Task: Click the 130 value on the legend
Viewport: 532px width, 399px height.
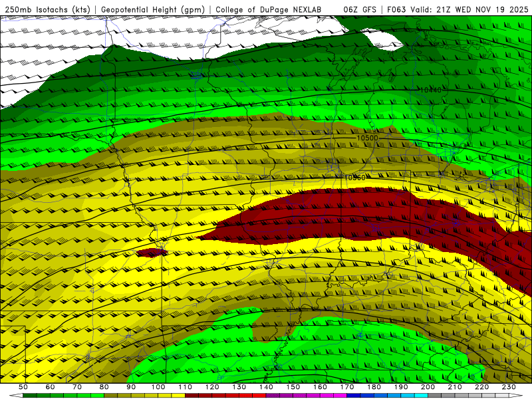Action: (239, 387)
